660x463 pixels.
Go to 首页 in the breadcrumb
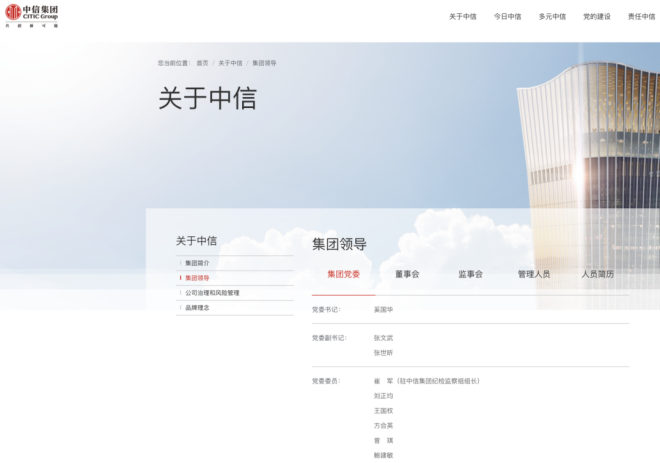[x=202, y=63]
